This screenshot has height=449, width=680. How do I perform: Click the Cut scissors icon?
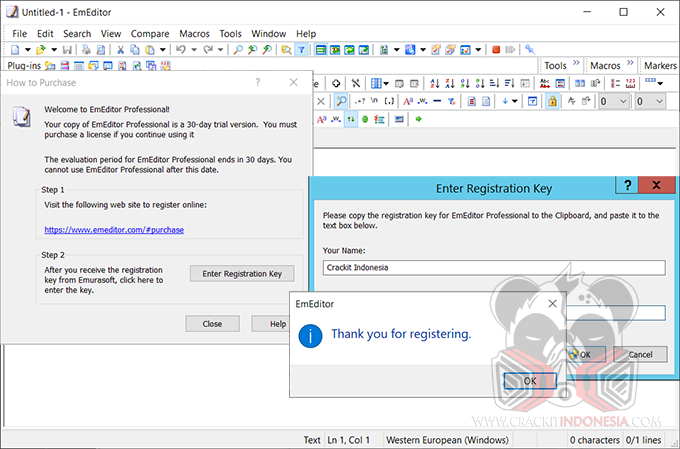(x=120, y=49)
